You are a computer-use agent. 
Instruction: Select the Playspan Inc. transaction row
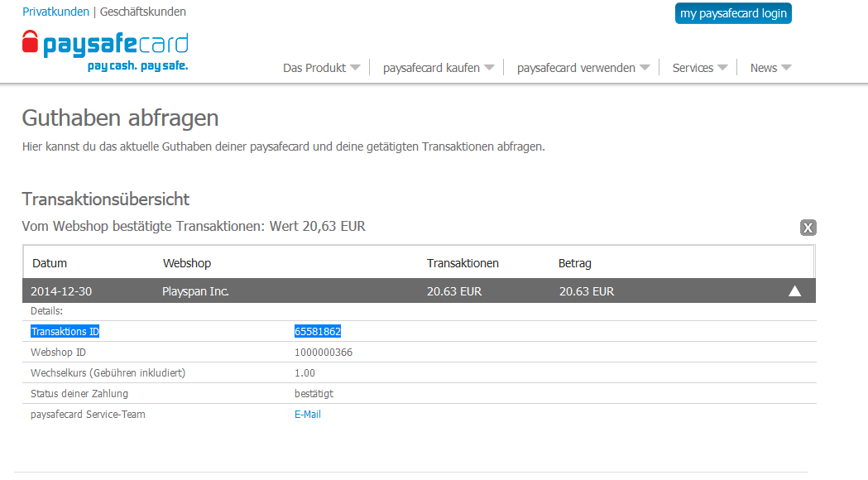[x=195, y=291]
